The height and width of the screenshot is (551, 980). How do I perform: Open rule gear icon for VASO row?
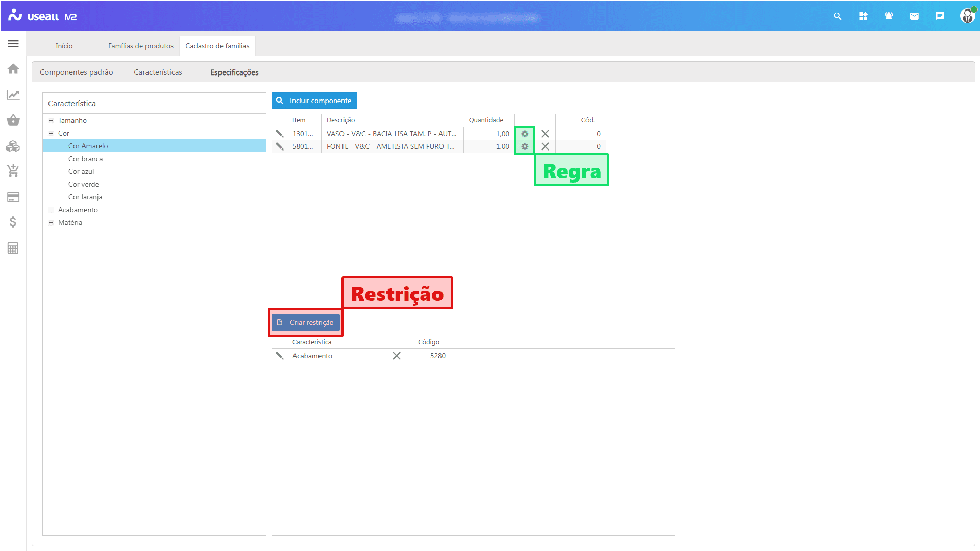pos(525,134)
